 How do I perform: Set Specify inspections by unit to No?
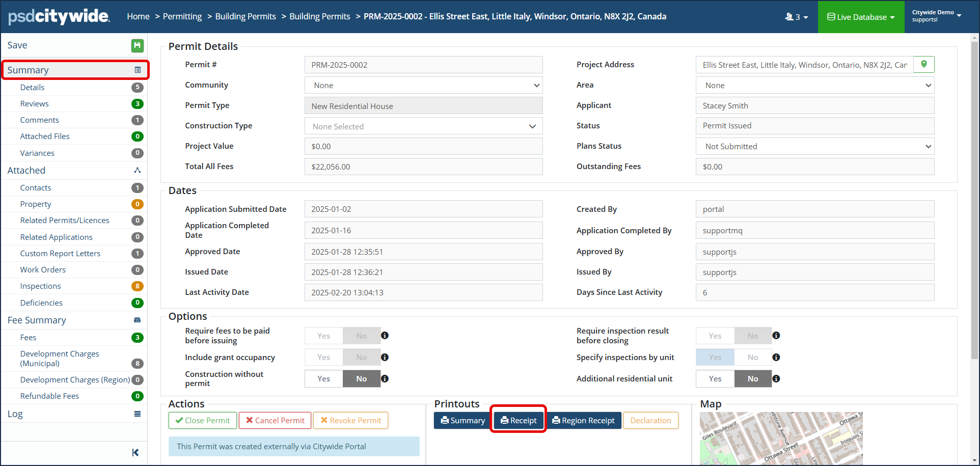tap(752, 357)
